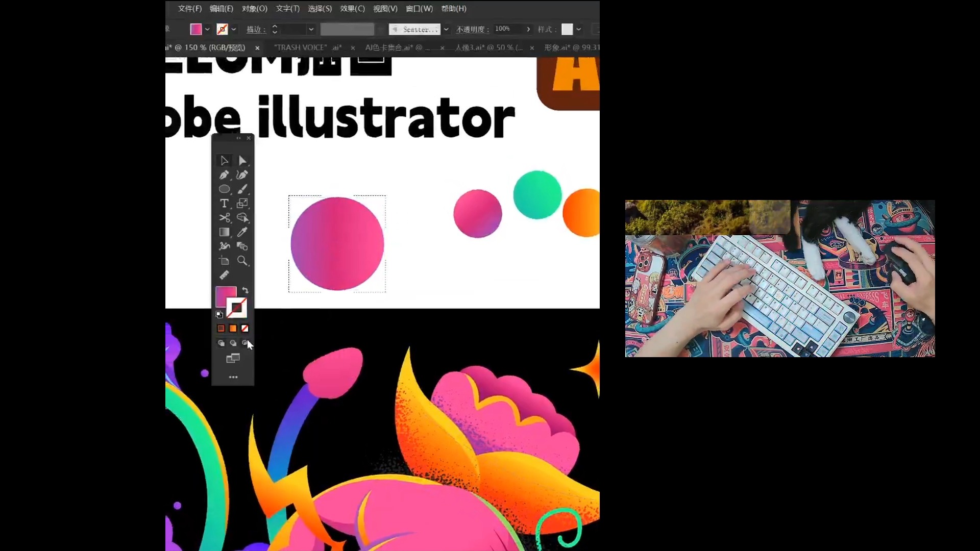Screen dimensions: 980x551
Task: Click the toolbox fill color box
Action: [x=222, y=293]
